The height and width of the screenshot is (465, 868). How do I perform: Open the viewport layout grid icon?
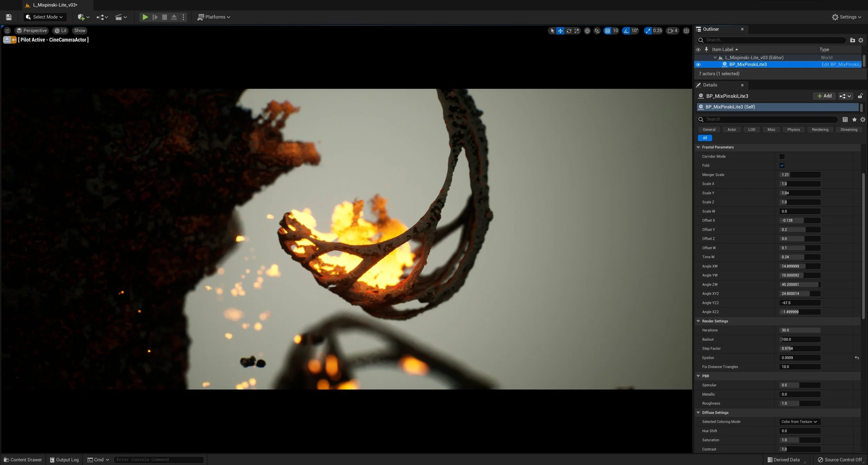tap(686, 31)
